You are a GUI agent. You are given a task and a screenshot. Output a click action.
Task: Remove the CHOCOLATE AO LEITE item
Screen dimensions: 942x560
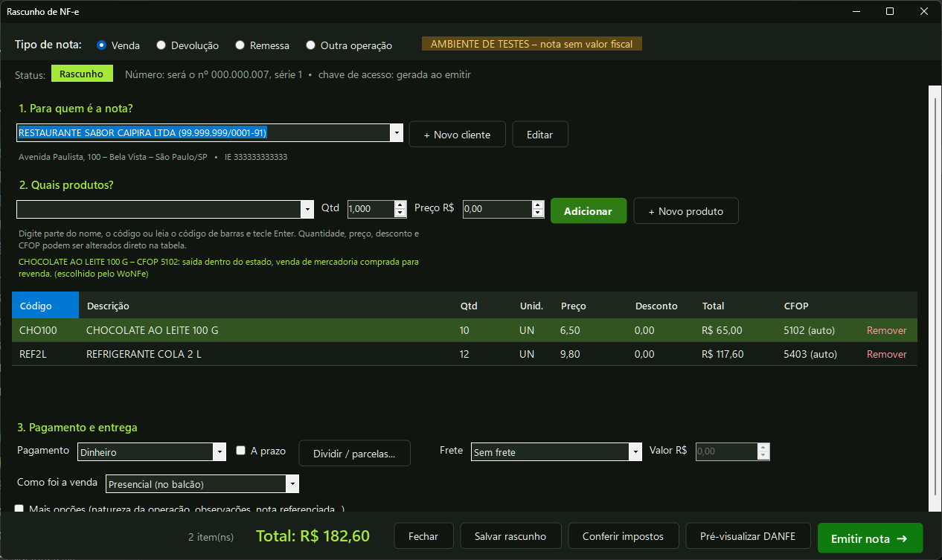pos(886,330)
